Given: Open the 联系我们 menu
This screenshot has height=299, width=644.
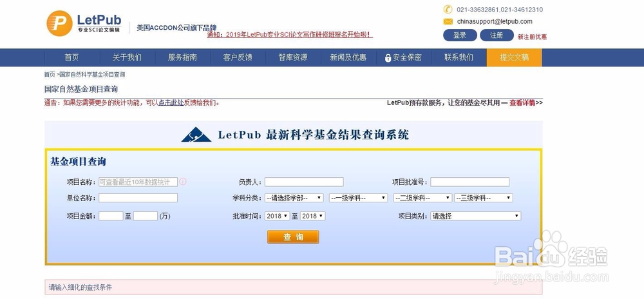Looking at the screenshot, I should (x=459, y=57).
